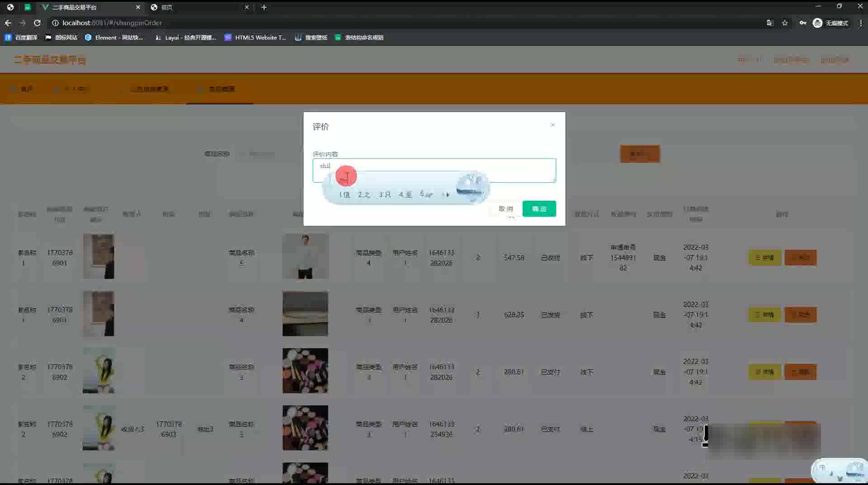Show next page of IME candidates
Viewport: 868px width, 485px height.
point(448,195)
